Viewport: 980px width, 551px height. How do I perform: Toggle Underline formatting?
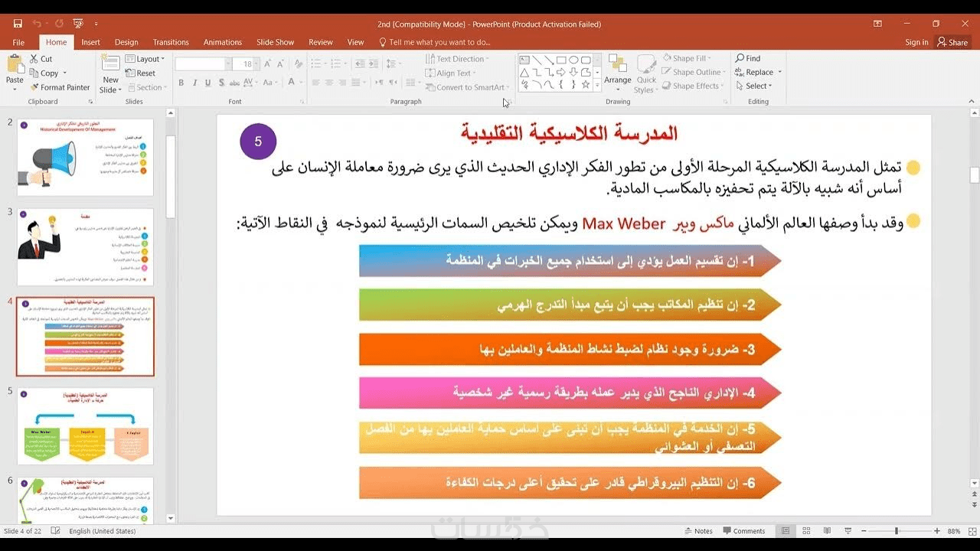pyautogui.click(x=208, y=83)
